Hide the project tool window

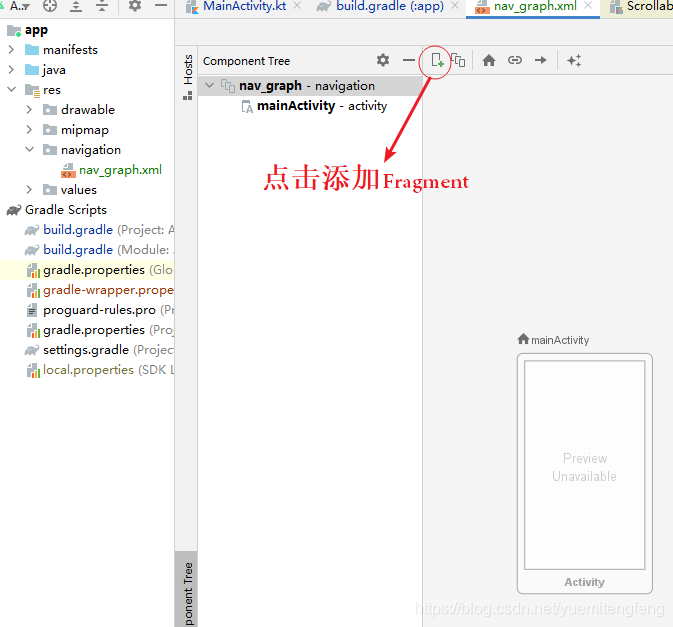click(161, 6)
